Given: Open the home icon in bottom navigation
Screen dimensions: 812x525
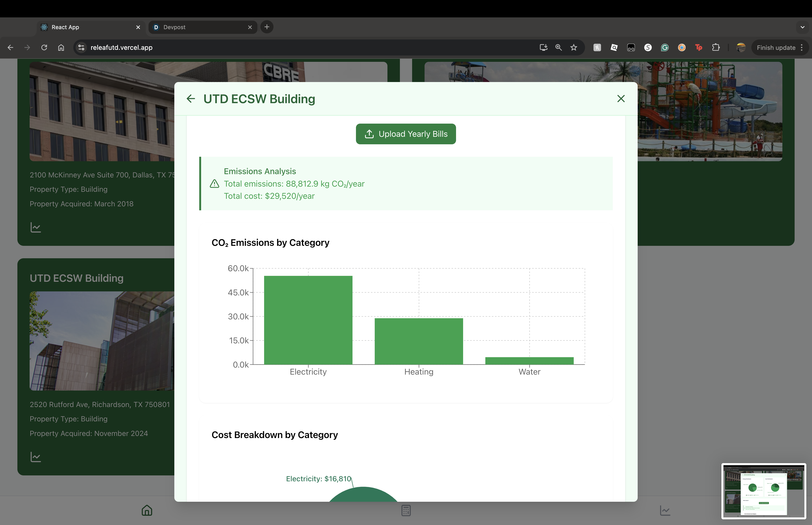Looking at the screenshot, I should click(x=147, y=510).
